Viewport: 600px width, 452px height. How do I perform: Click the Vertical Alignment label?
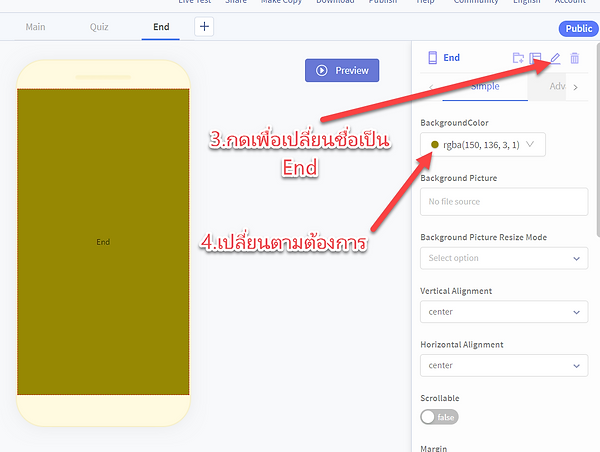click(x=456, y=291)
